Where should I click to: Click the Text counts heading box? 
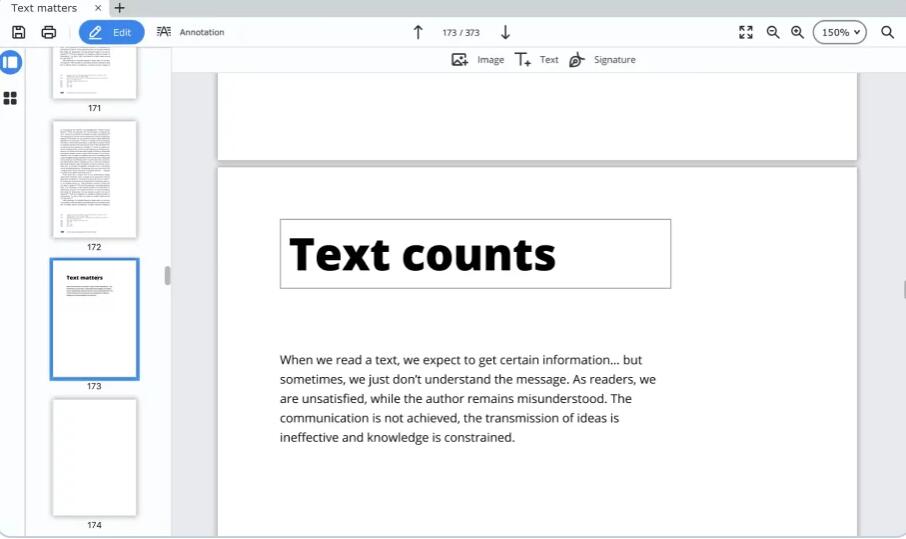point(476,254)
